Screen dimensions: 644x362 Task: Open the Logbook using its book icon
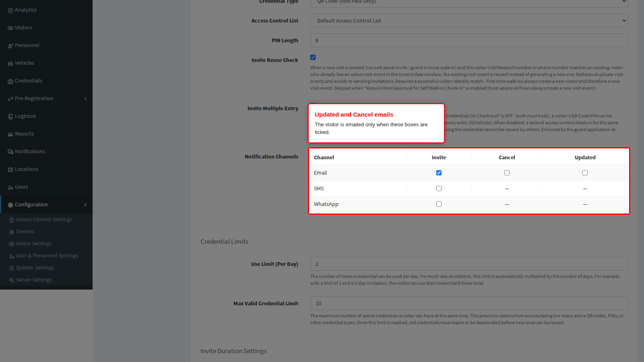(10, 117)
